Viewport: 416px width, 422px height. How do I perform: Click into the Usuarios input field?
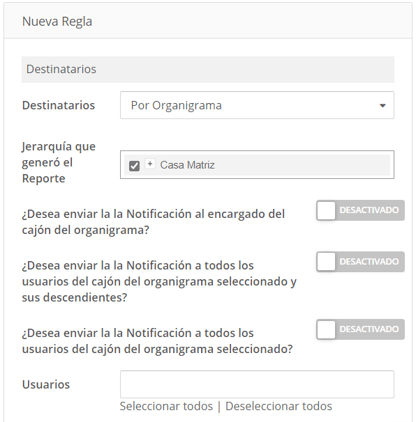click(257, 384)
